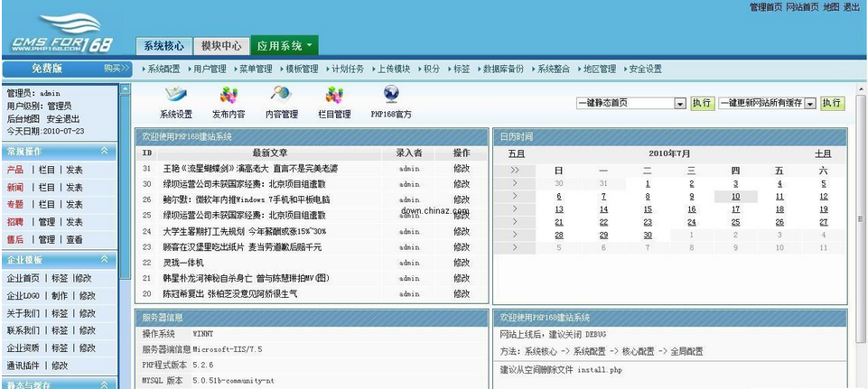Open the 应用系统 tab dropdown arrow

310,45
